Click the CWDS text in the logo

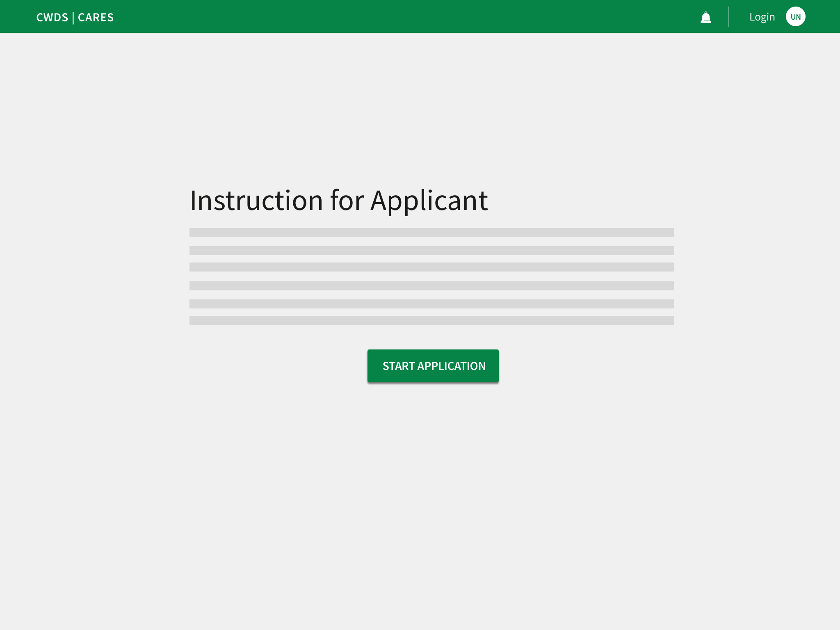point(52,18)
